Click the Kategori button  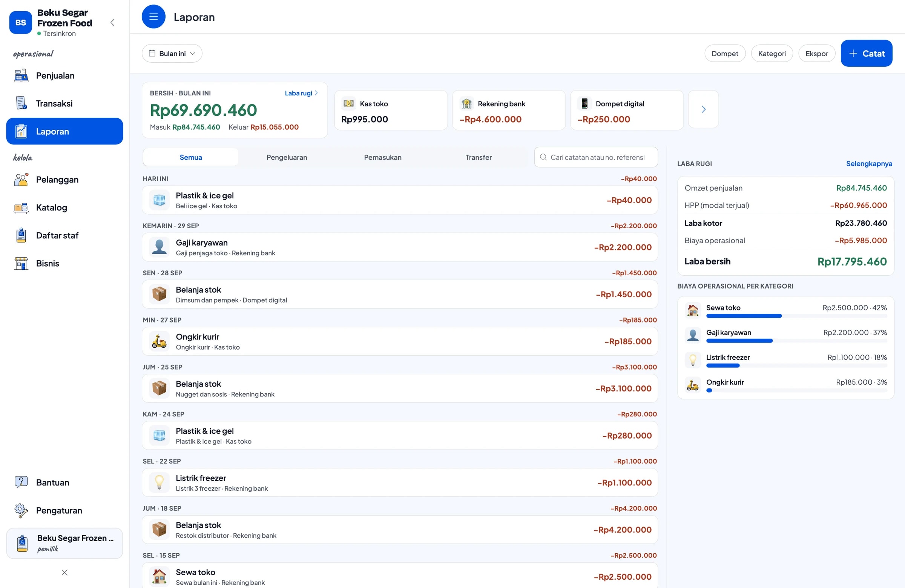pyautogui.click(x=772, y=54)
